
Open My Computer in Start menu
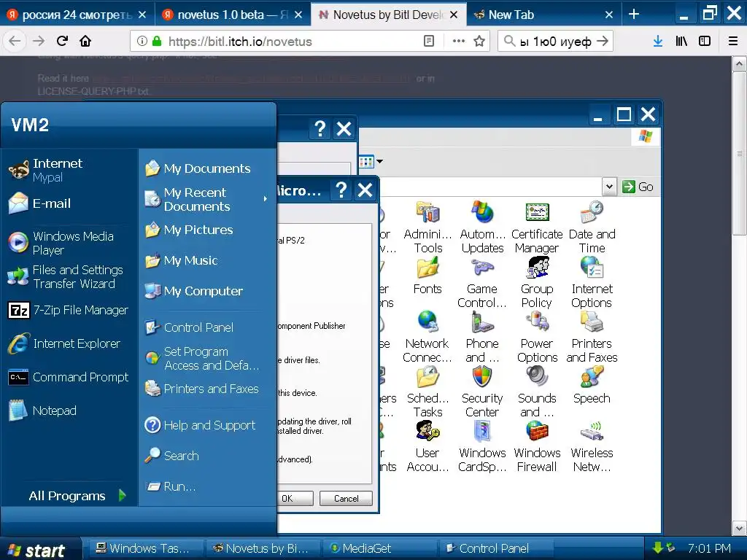206,291
